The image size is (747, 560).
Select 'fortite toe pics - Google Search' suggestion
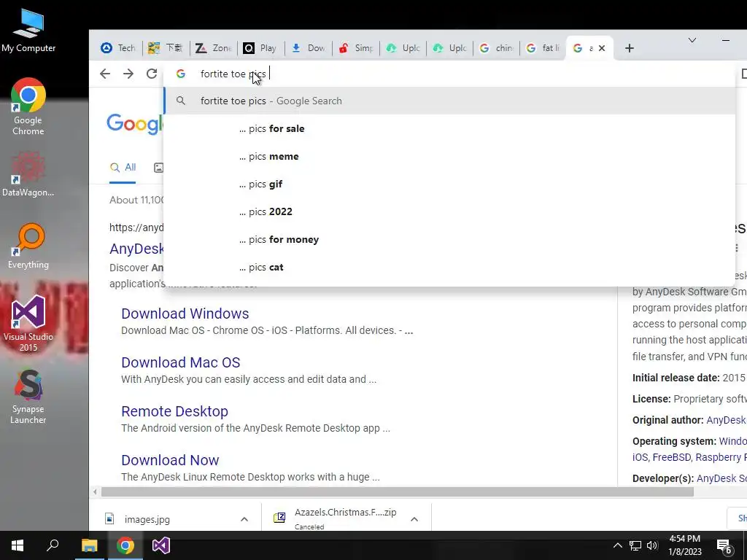449,101
